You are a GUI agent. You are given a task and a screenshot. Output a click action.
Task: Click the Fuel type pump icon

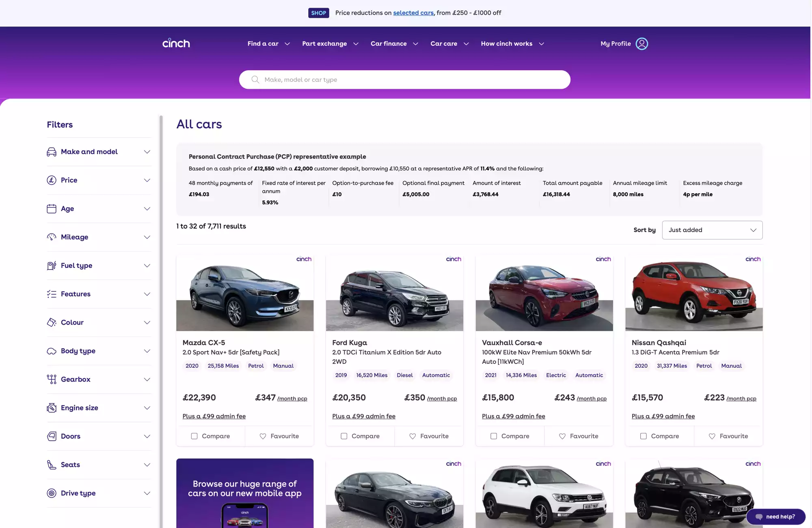pos(52,265)
